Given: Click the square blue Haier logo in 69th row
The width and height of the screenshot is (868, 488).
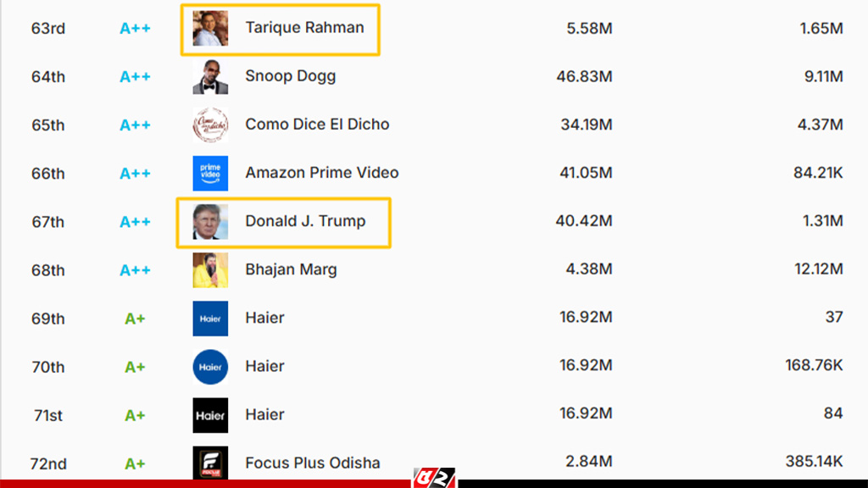Looking at the screenshot, I should pos(209,319).
